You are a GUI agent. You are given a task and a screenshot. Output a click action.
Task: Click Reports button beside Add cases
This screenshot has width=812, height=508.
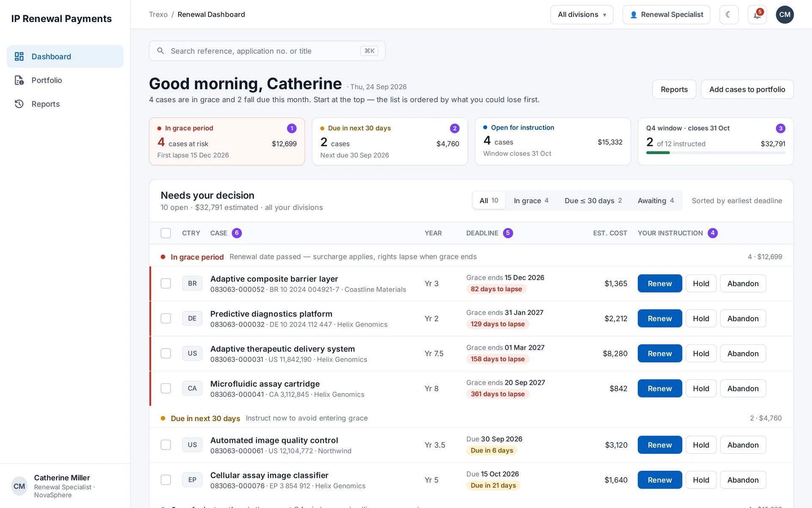(x=674, y=89)
